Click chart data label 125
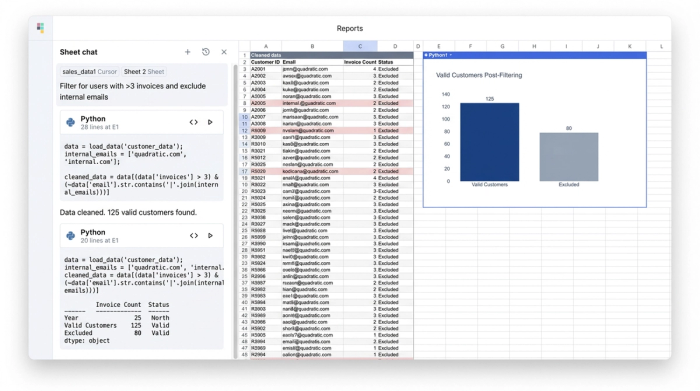 [x=490, y=99]
